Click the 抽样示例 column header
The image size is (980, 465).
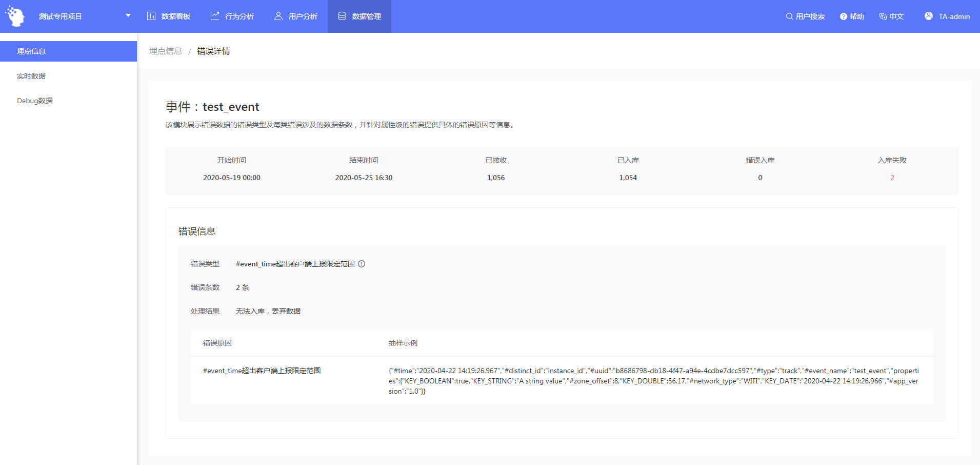click(403, 343)
